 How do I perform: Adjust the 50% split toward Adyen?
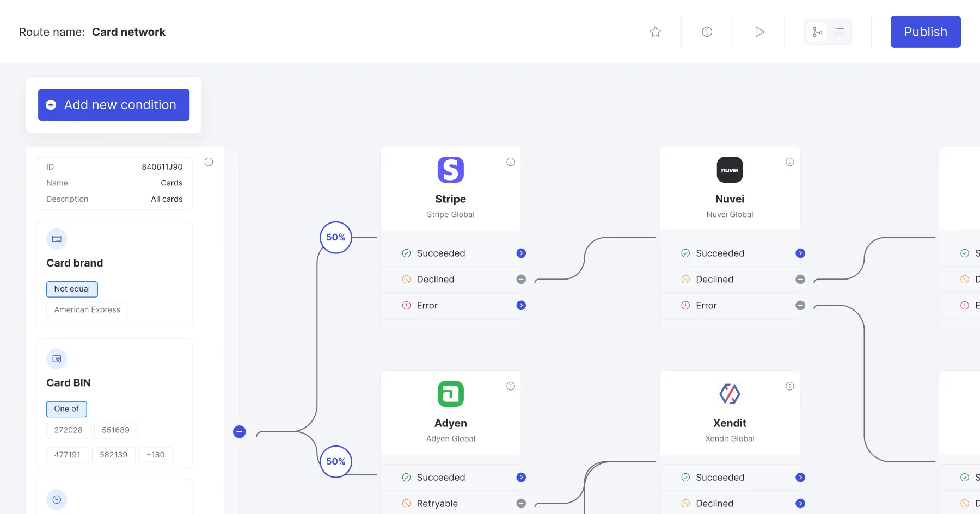[x=336, y=461]
